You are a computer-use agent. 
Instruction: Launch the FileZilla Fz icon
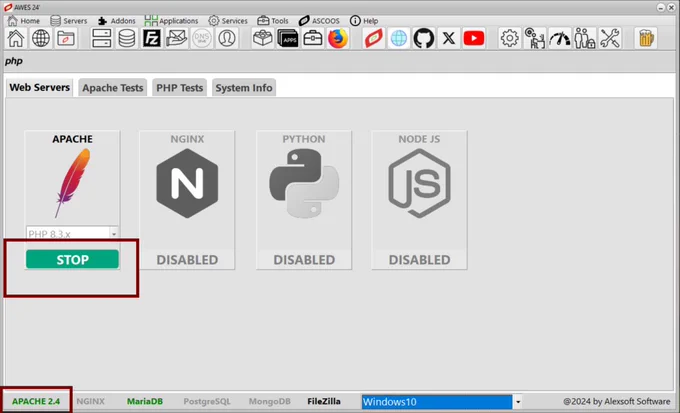tap(152, 38)
